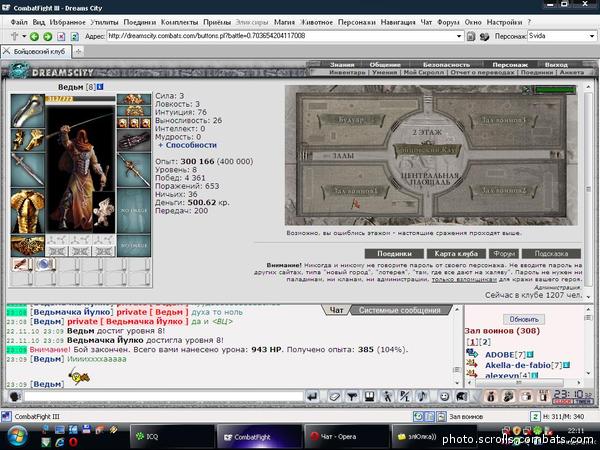Click the smiley emoticons icon
600x450 pixels.
click(444, 397)
